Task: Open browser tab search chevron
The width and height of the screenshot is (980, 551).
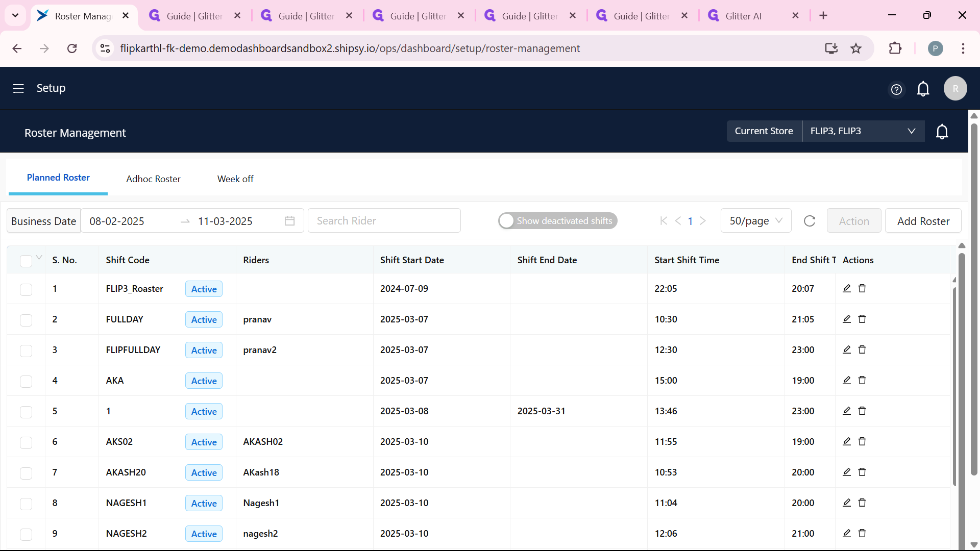Action: pyautogui.click(x=15, y=15)
